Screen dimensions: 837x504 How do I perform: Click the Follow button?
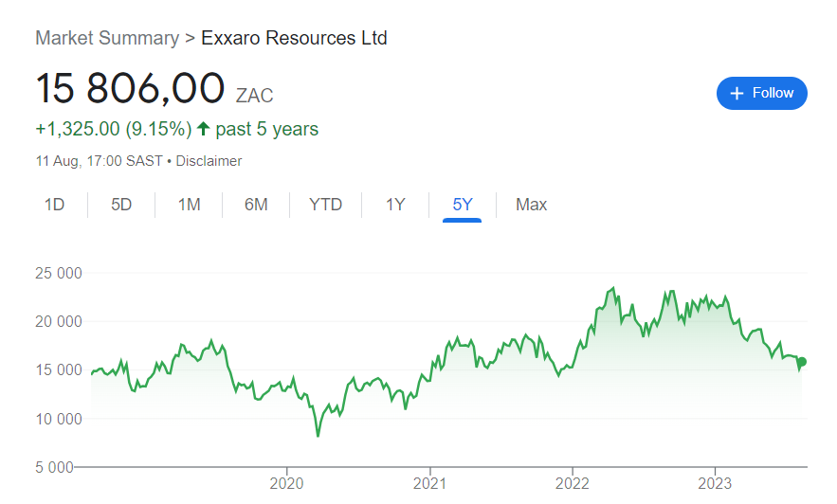[761, 93]
